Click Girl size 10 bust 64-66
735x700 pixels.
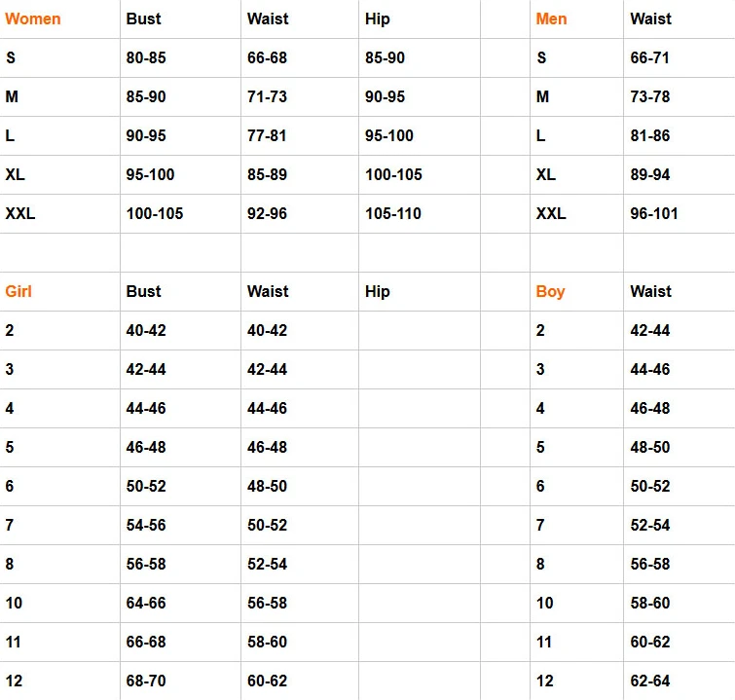(146, 603)
